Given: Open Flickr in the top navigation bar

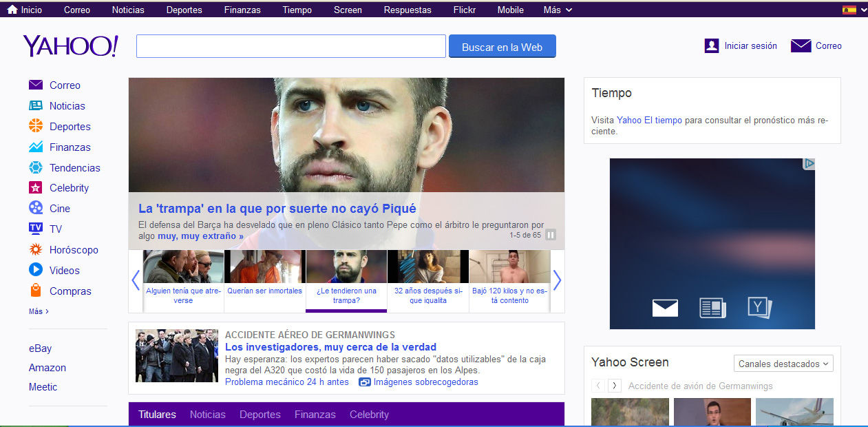Looking at the screenshot, I should [x=465, y=10].
